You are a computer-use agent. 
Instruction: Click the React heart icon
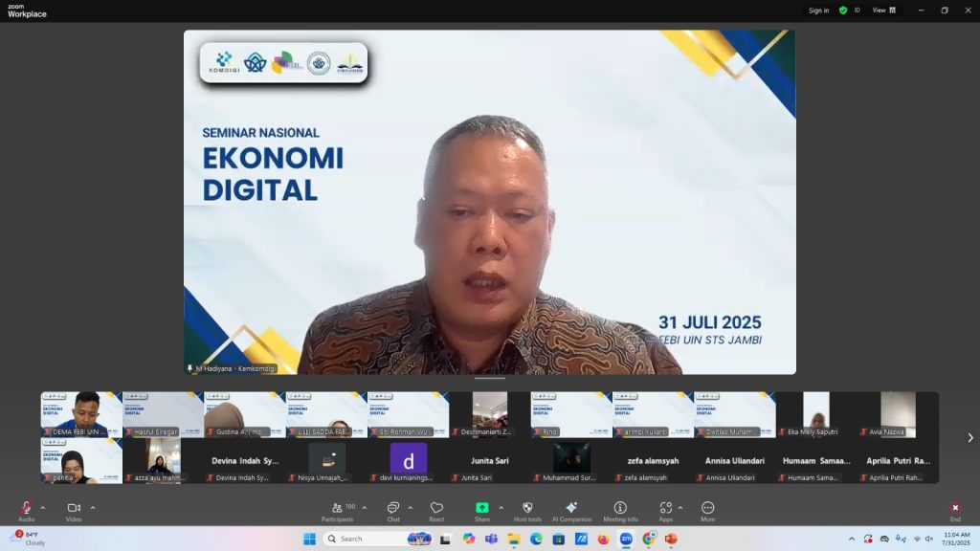pyautogui.click(x=436, y=508)
